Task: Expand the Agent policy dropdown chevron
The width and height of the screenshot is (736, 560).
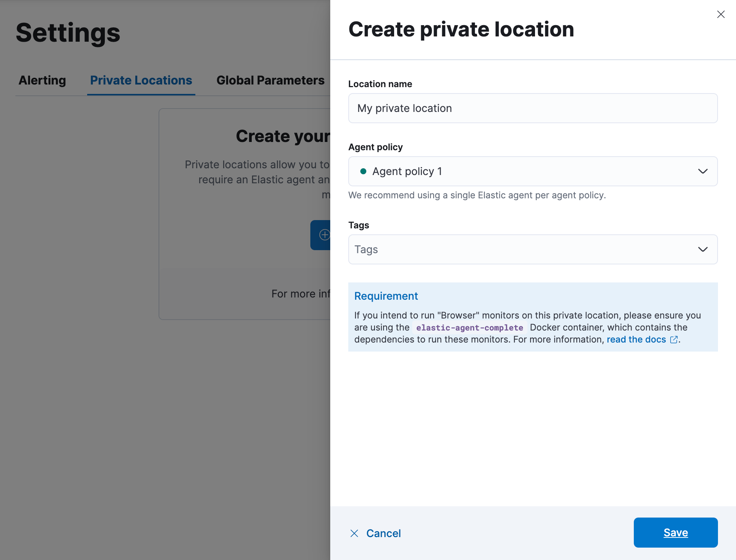Action: coord(703,171)
